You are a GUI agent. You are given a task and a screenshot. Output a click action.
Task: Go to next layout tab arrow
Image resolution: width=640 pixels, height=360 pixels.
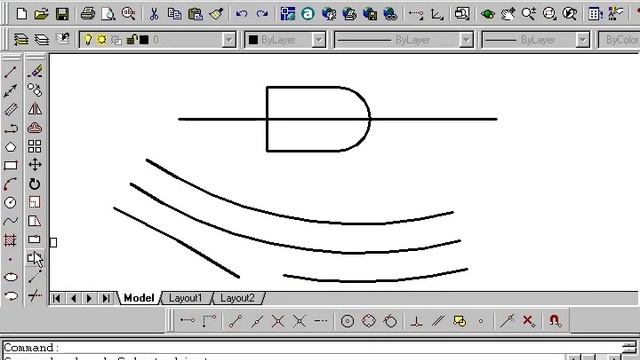click(89, 299)
